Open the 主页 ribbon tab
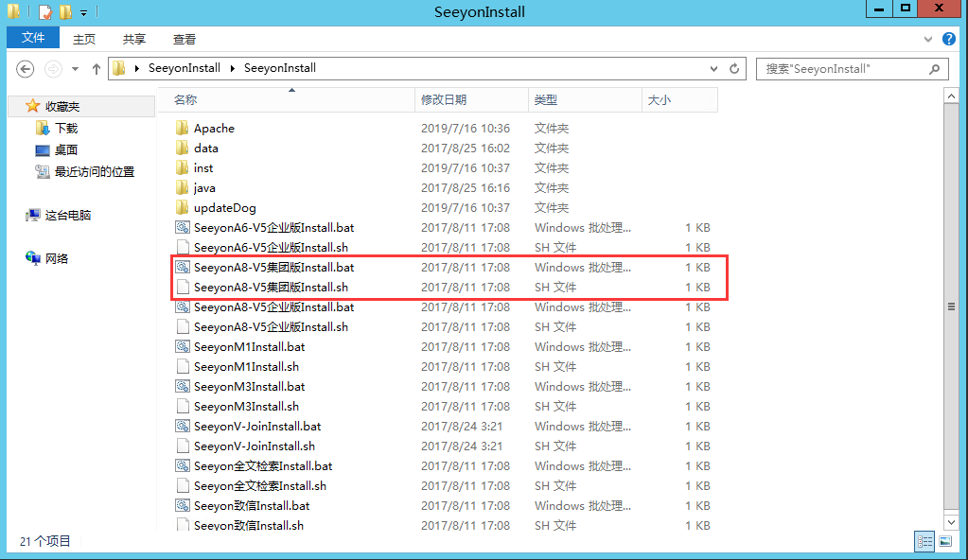The image size is (968, 560). [x=84, y=39]
